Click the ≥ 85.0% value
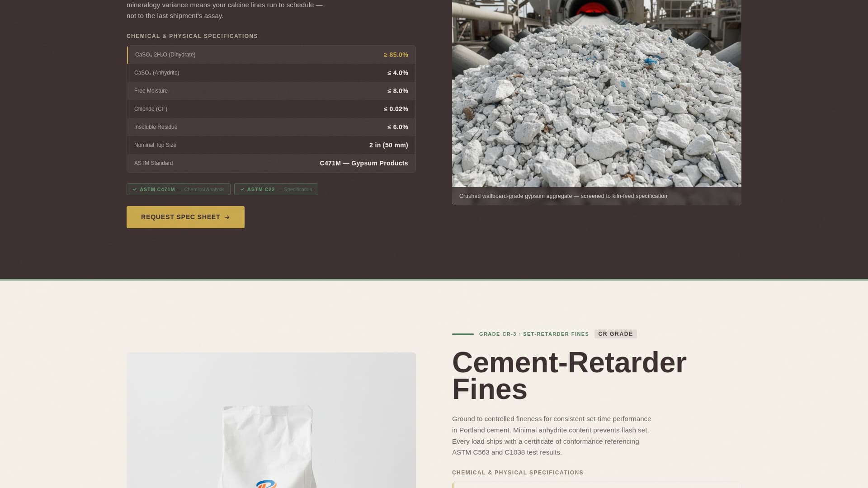This screenshot has height=488, width=868. tap(396, 55)
